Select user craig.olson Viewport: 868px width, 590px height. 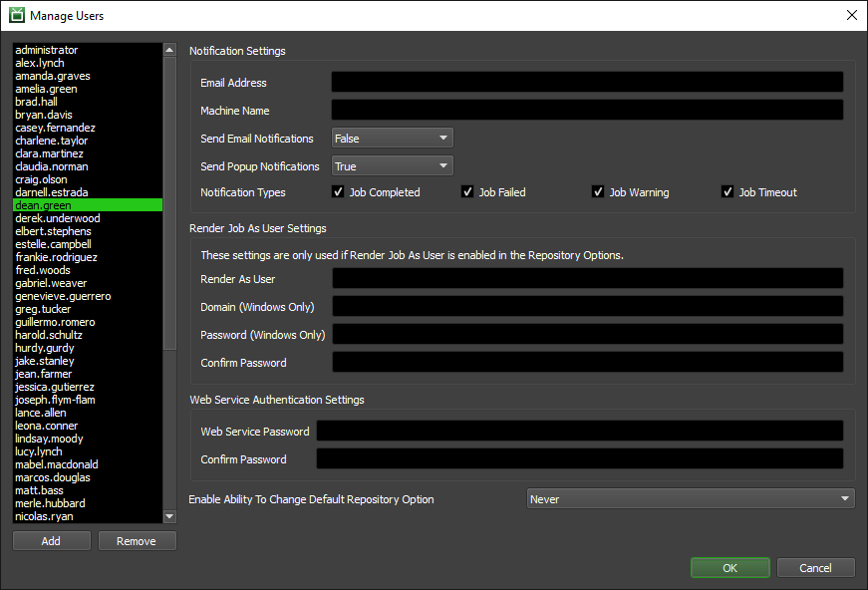point(88,179)
